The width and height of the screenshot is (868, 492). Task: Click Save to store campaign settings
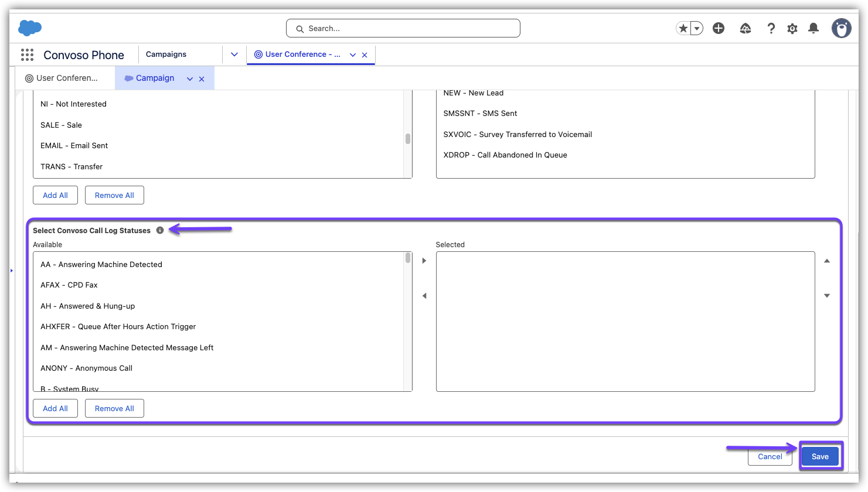820,456
